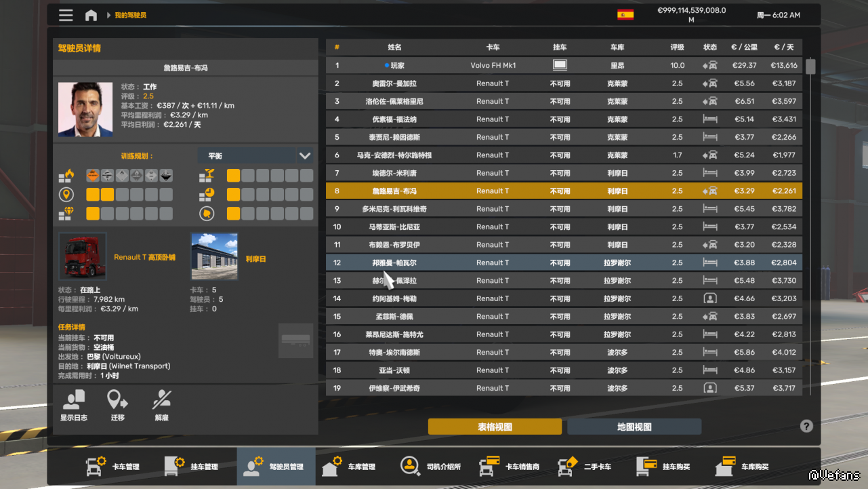This screenshot has height=489, width=868.
Task: Open the 显示日志 driver log icon
Action: (74, 406)
